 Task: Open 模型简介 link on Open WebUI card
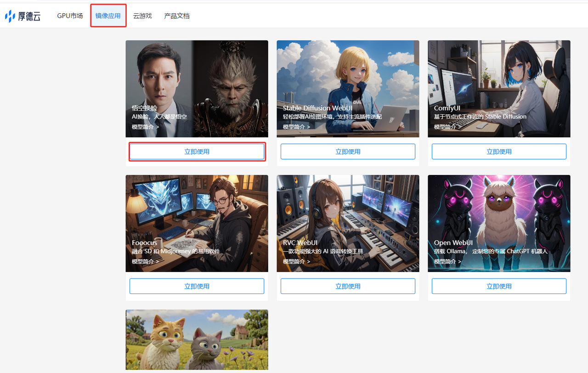(x=447, y=261)
